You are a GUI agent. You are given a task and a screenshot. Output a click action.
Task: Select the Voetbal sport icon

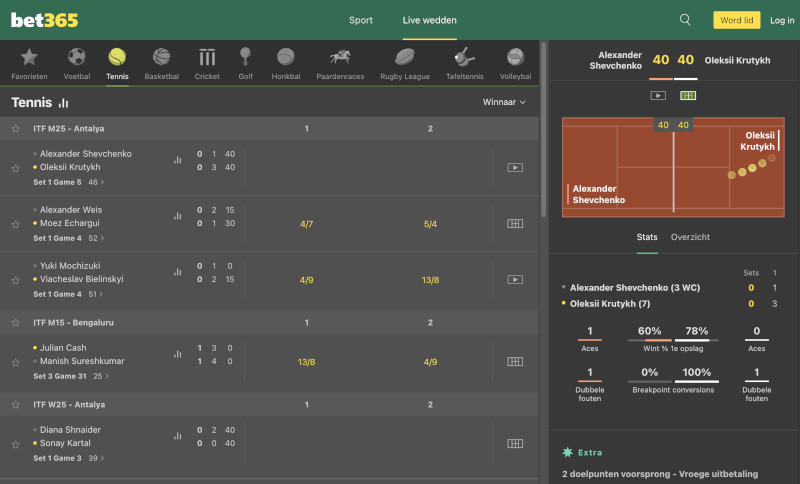tap(77, 64)
